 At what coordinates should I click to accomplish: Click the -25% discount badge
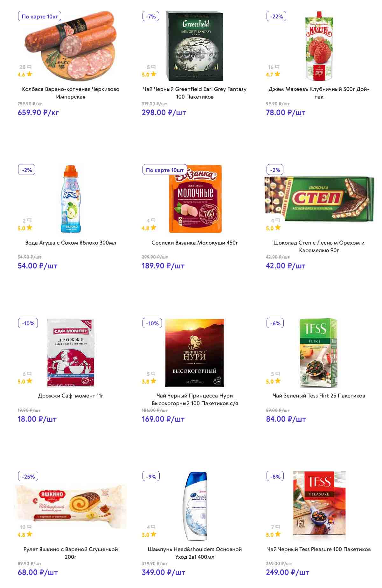(28, 476)
